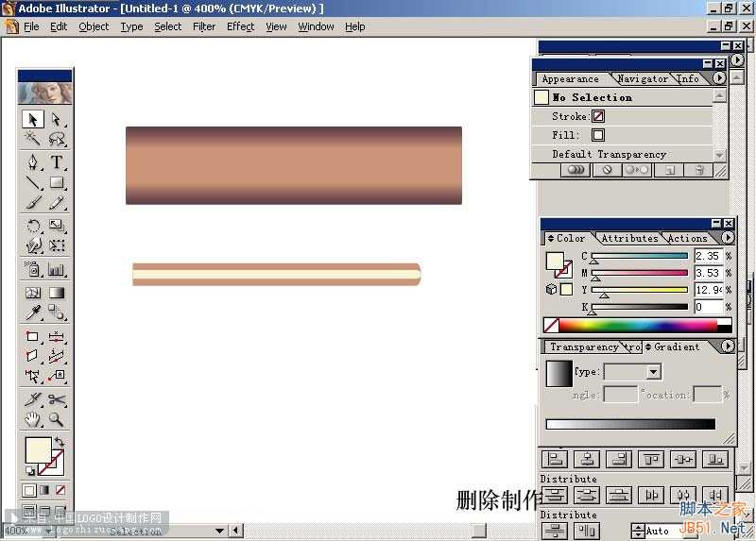The image size is (756, 541).
Task: Click the toolbox Fill color box
Action: pyautogui.click(x=38, y=450)
